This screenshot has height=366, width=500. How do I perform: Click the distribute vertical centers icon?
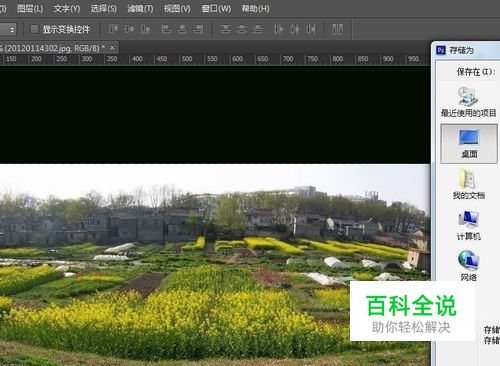click(241, 29)
